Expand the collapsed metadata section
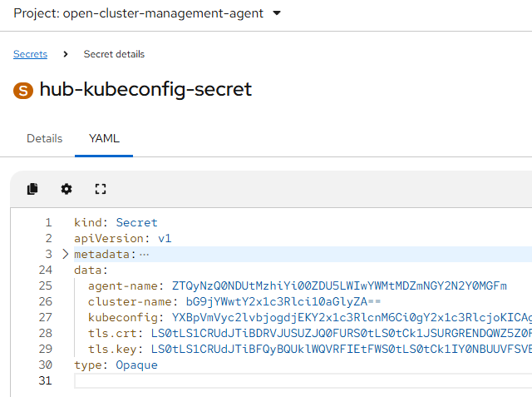This screenshot has width=532, height=397. tap(66, 254)
